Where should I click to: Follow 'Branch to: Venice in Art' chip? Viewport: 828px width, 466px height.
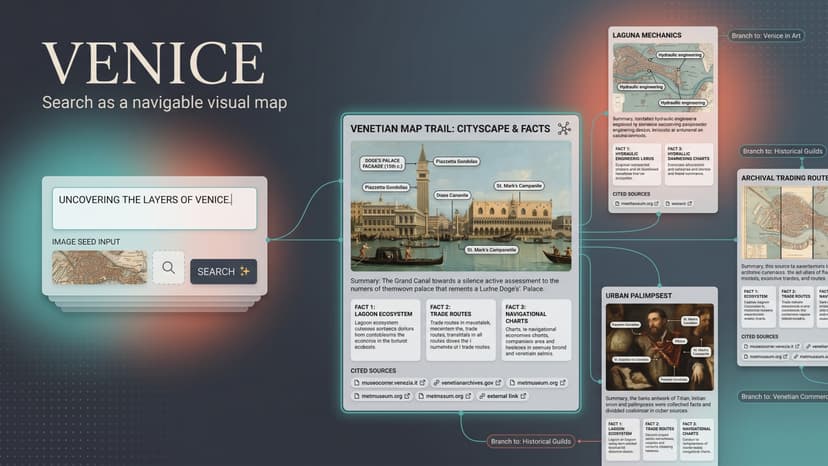tap(766, 36)
